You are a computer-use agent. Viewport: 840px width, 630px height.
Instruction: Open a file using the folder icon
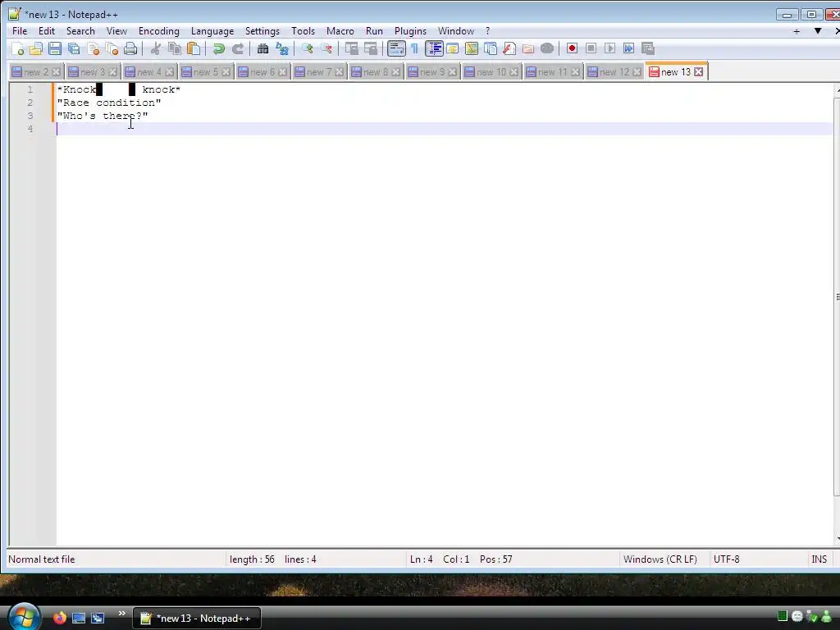[x=36, y=48]
